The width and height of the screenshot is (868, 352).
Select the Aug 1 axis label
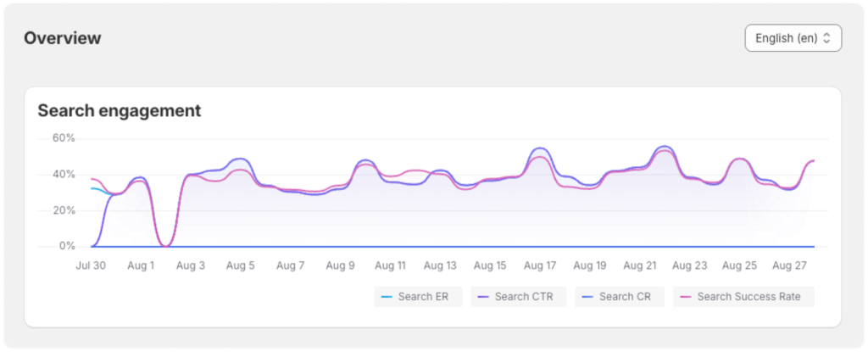[141, 266]
